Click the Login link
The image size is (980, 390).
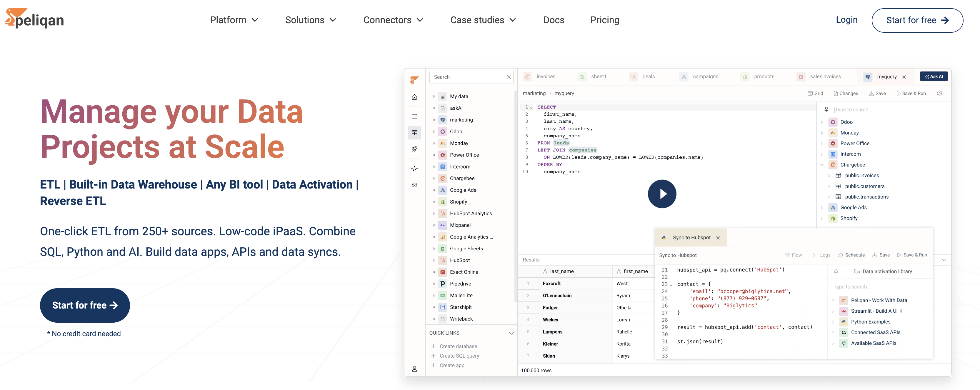(x=846, y=20)
